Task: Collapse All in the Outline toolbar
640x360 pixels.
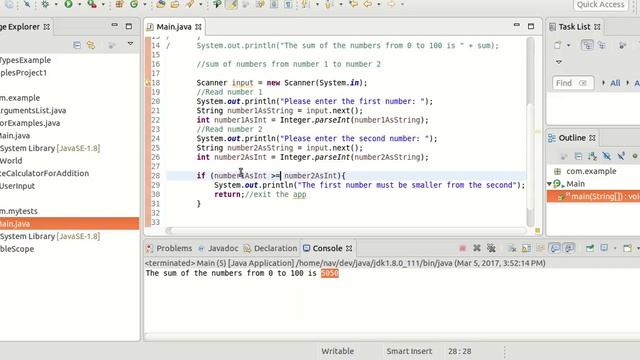Action: pyautogui.click(x=578, y=156)
